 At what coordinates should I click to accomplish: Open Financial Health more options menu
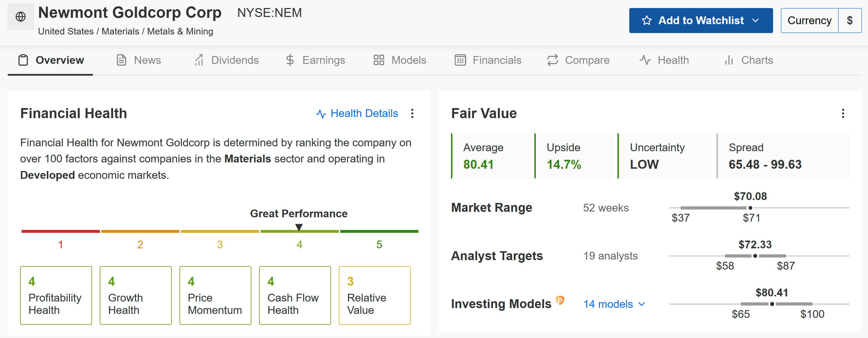coord(412,114)
